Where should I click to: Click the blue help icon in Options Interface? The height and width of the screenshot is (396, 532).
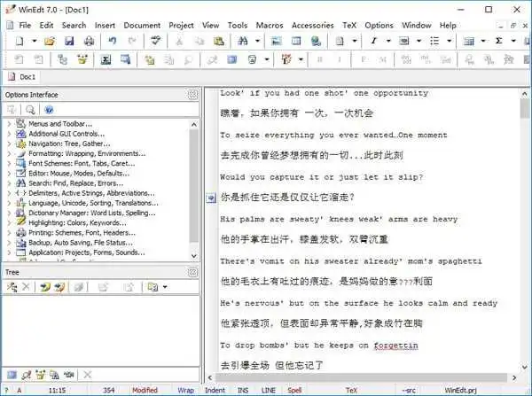click(x=49, y=110)
